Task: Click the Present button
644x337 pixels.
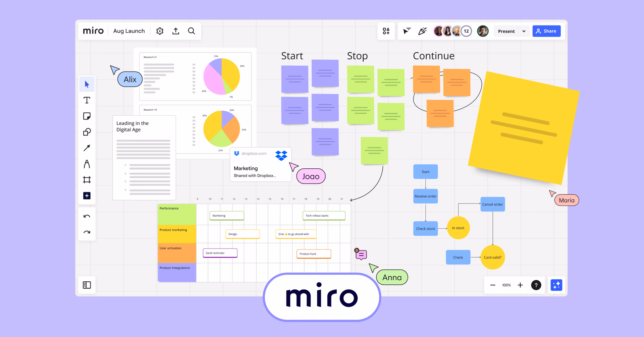Action: pos(506,31)
